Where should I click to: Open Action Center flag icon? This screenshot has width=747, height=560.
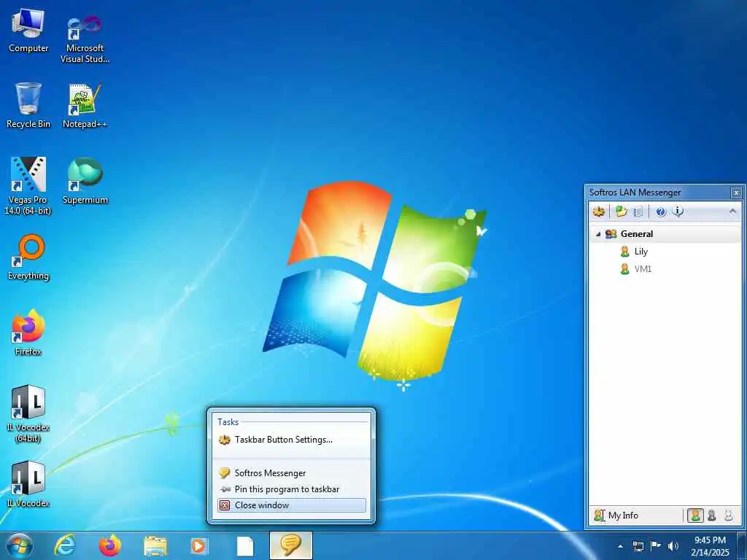(656, 546)
